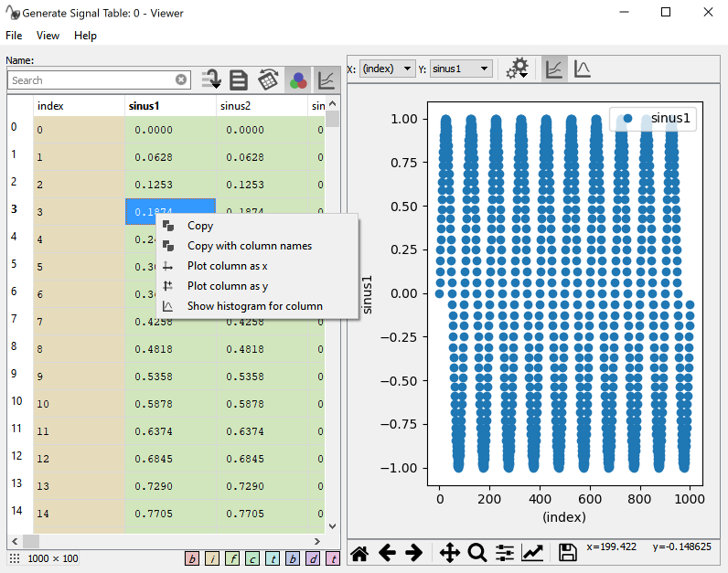Open the Y axis sinus1 dropdown
The width and height of the screenshot is (728, 573).
[x=461, y=69]
